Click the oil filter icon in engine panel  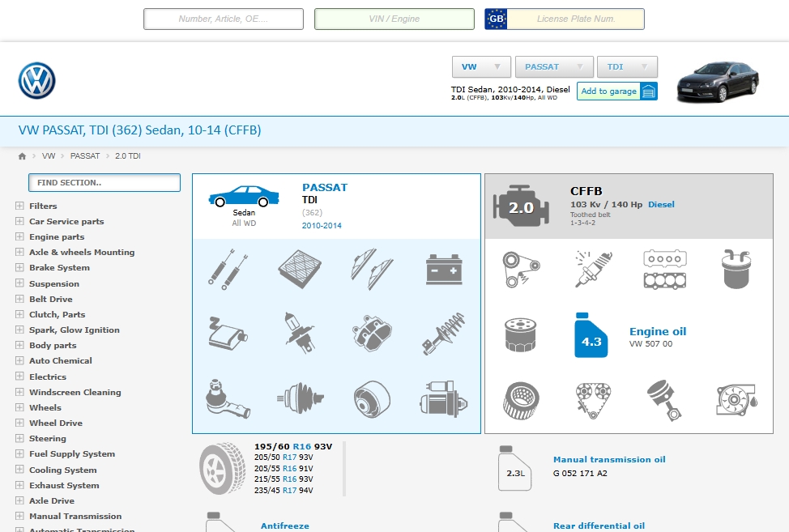point(521,334)
